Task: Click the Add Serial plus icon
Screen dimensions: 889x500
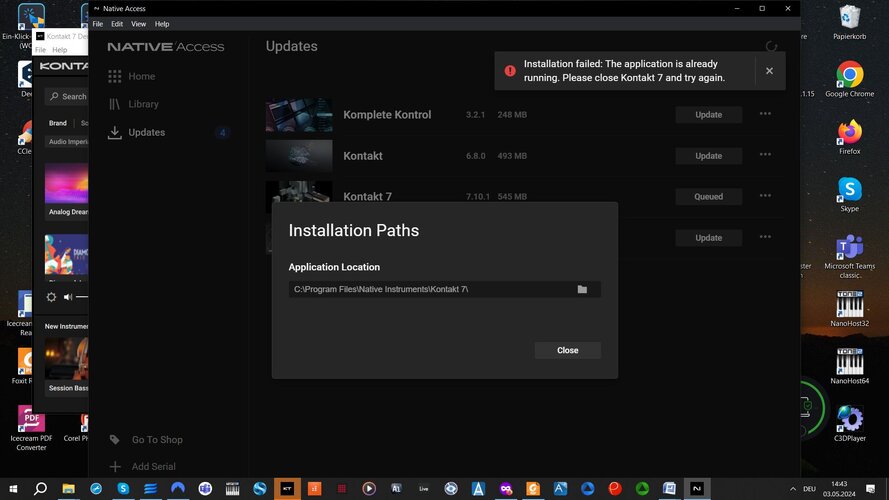Action: tap(115, 467)
